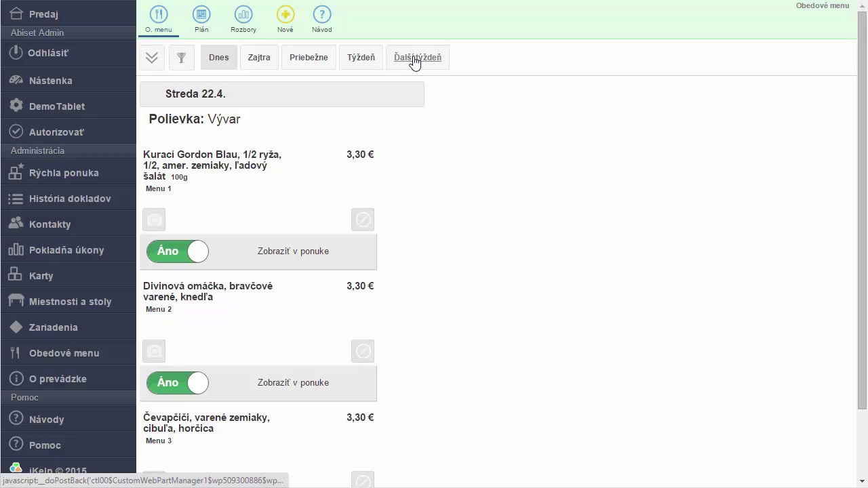Click the Nástenka dashboard icon

click(16, 80)
